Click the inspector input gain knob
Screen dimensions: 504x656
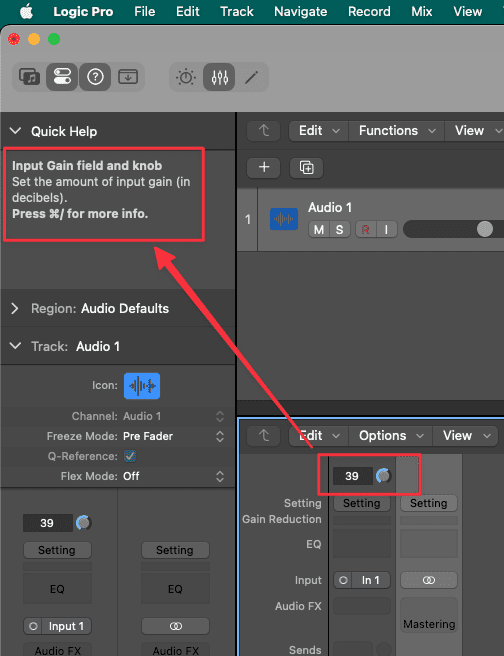pyautogui.click(x=83, y=523)
